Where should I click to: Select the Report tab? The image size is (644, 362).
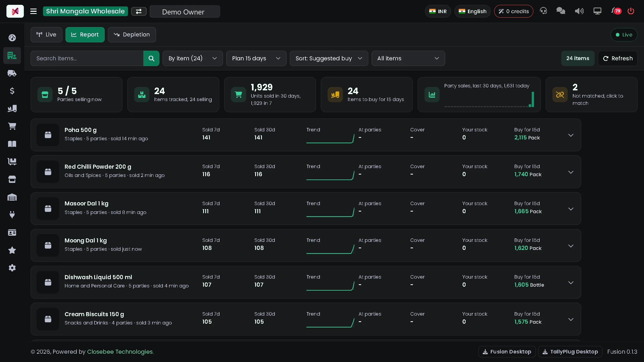coord(85,35)
